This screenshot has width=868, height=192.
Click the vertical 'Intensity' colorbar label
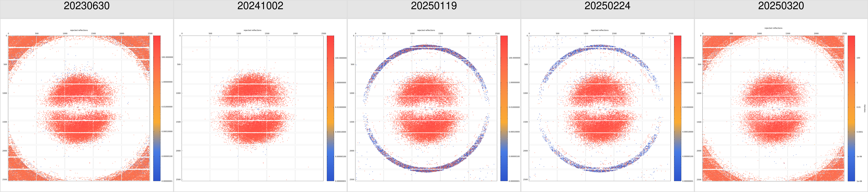[865, 108]
